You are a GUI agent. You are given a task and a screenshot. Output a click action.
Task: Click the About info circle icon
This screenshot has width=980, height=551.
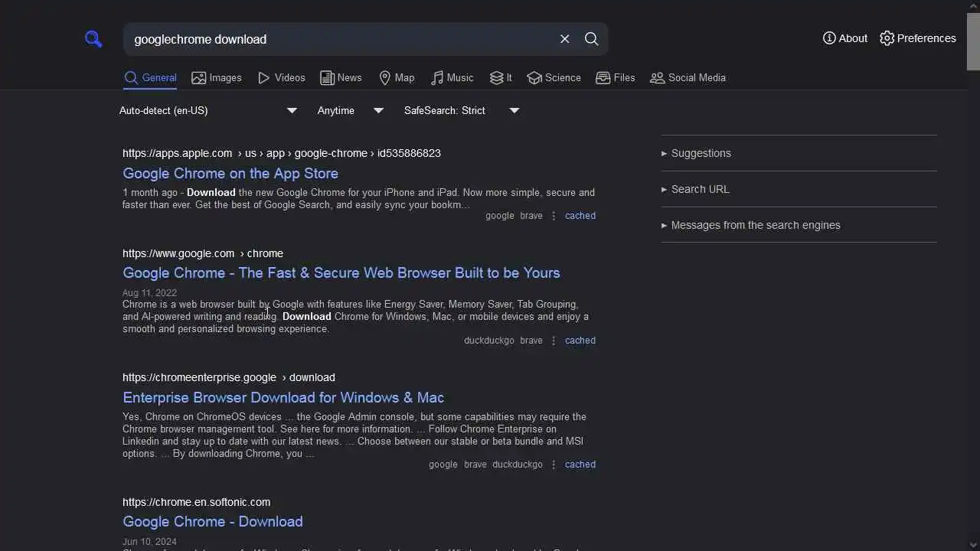pyautogui.click(x=829, y=38)
